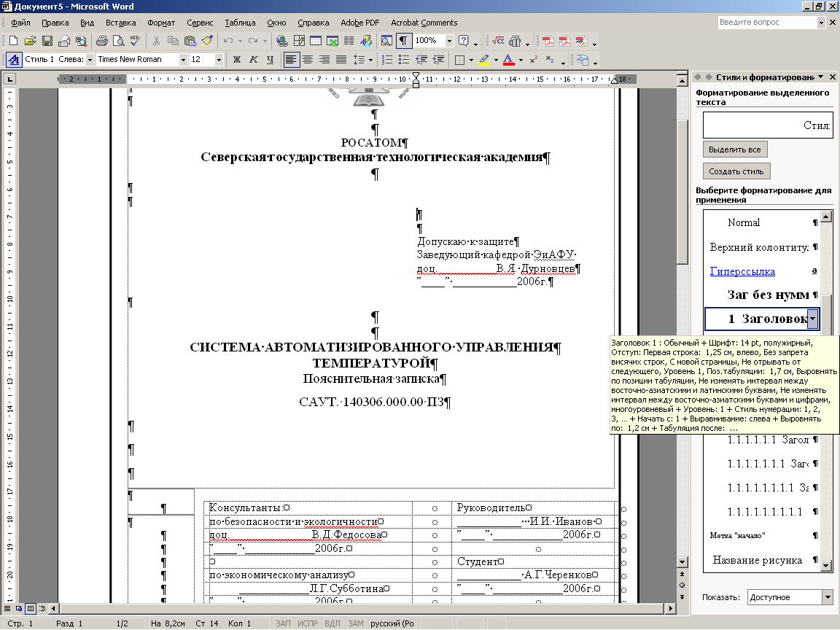
Task: Open the Вставка menu
Action: 120,23
